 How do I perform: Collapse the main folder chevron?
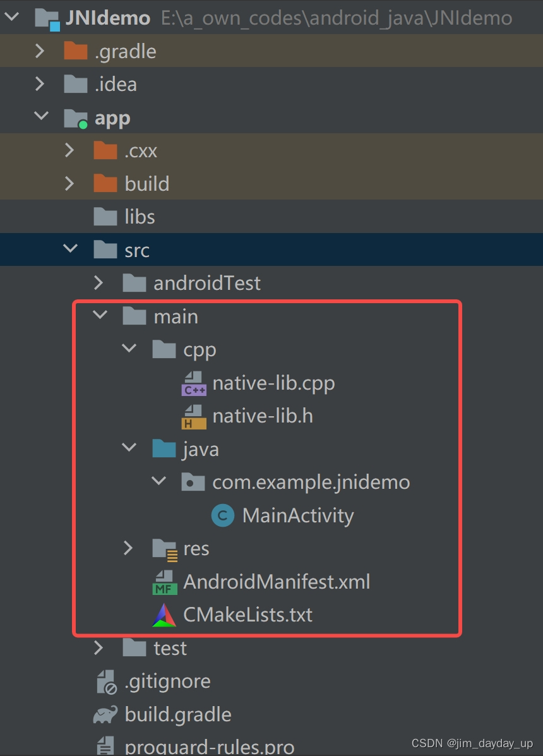point(100,315)
